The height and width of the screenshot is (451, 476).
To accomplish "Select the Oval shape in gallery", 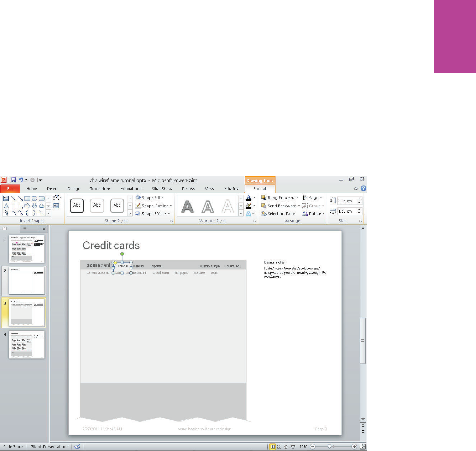I will coord(34,198).
